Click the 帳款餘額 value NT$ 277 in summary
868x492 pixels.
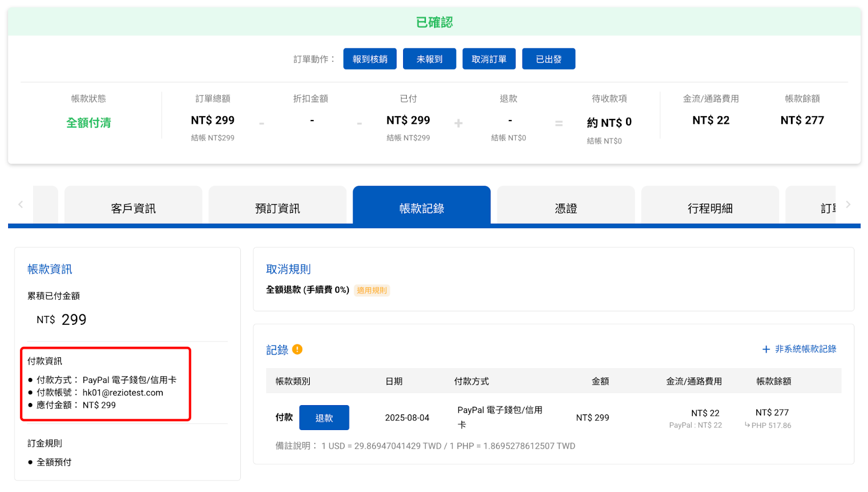click(x=802, y=121)
